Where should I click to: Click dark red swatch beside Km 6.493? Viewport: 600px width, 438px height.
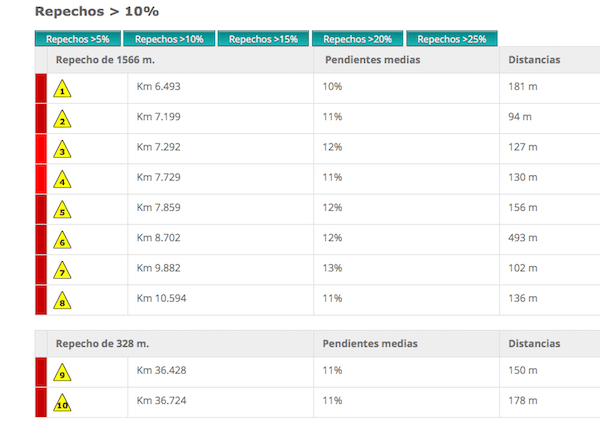click(x=41, y=88)
